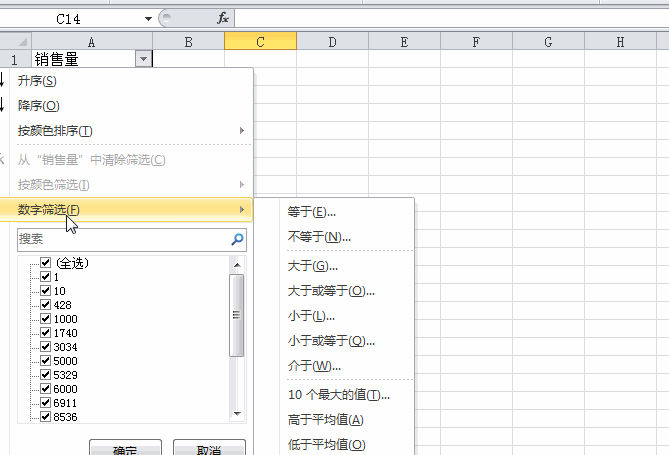Viewport: 669px width, 455px height.
Task: Uncheck the value 1 checkbox
Action: (x=46, y=277)
